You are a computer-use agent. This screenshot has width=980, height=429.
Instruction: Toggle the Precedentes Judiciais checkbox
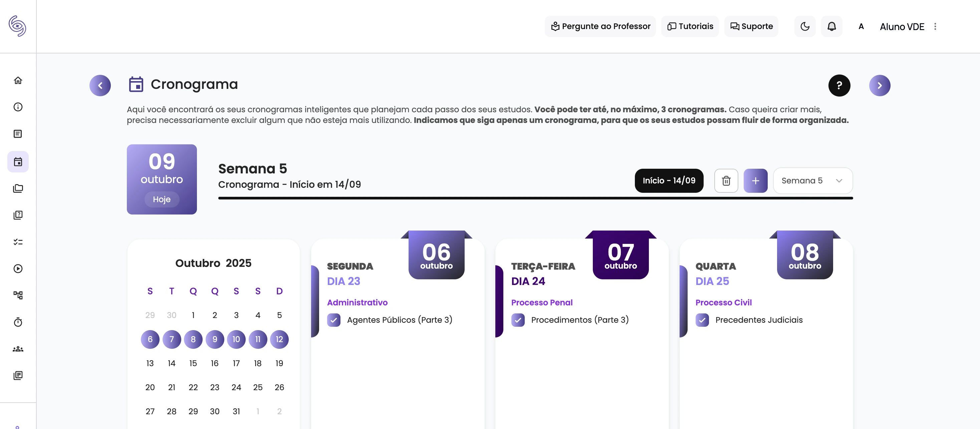(702, 320)
